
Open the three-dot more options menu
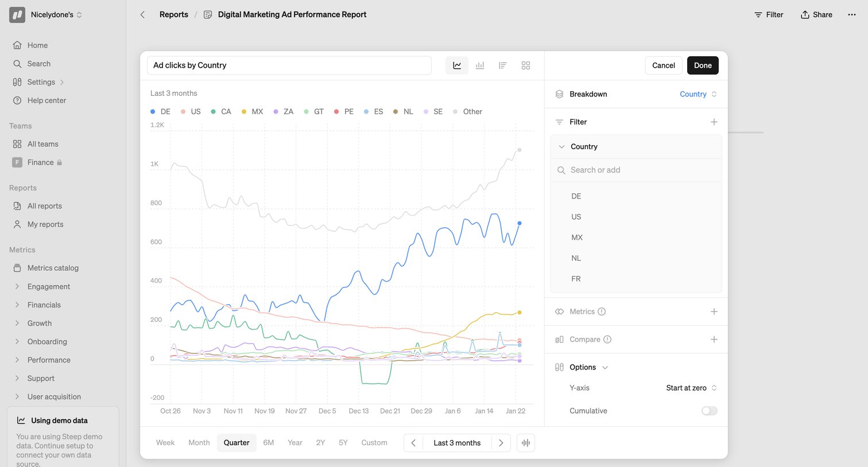(x=852, y=14)
